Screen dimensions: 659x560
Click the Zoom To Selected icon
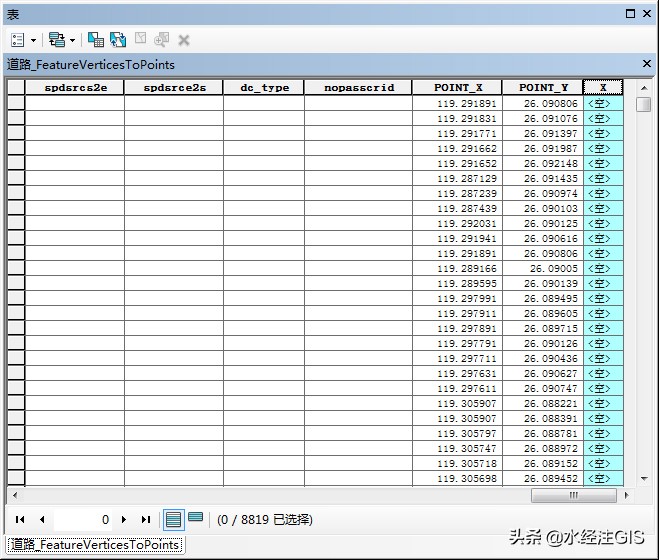click(161, 40)
